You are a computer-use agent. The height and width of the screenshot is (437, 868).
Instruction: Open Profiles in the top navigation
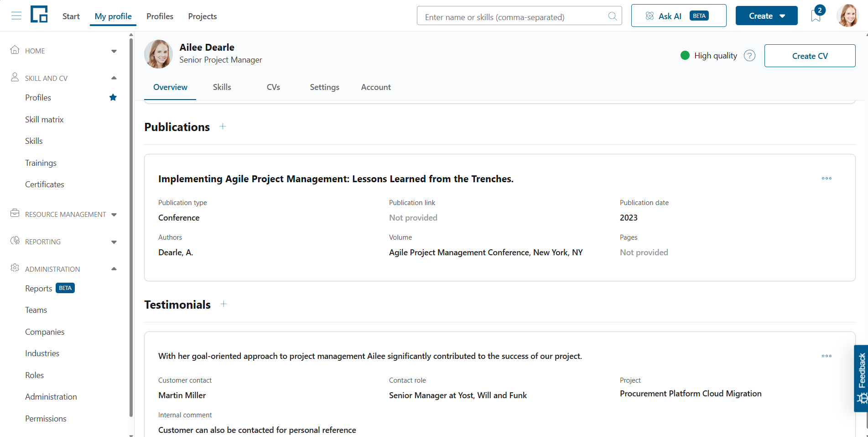[160, 16]
